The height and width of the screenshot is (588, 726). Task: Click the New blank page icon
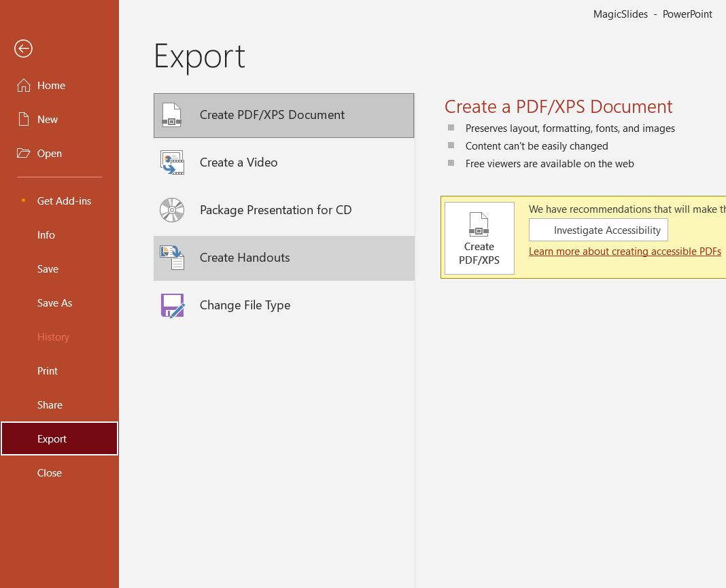(x=24, y=120)
